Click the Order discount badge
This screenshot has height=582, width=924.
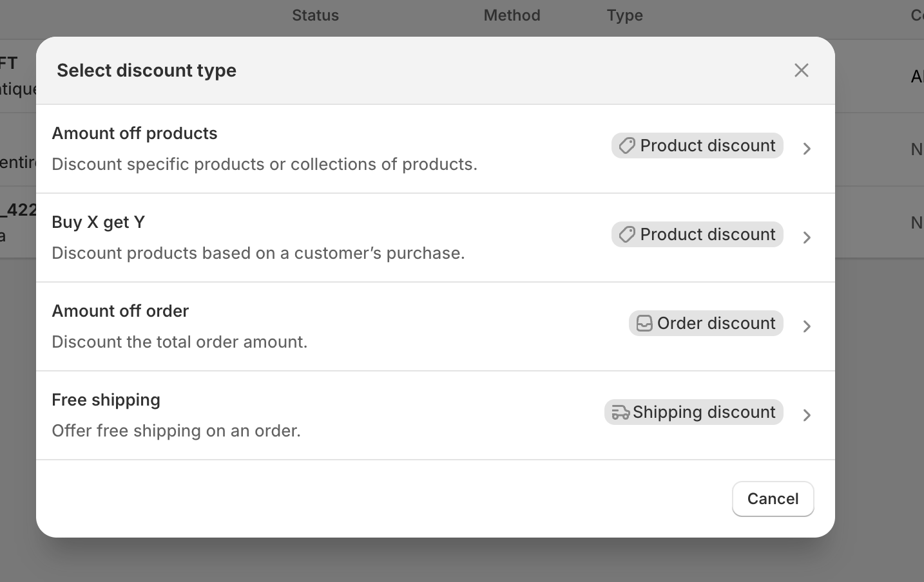click(715, 323)
